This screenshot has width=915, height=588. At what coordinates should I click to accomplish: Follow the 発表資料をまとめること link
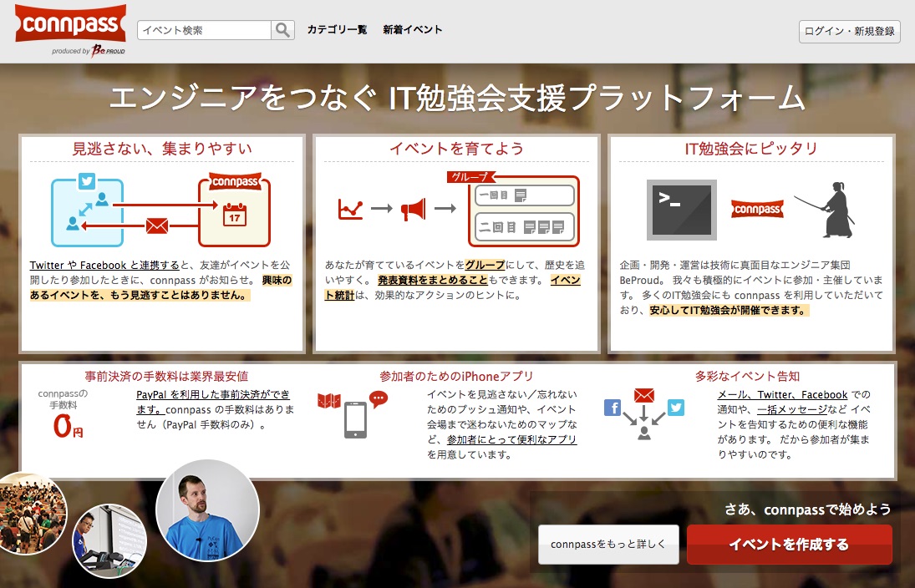432,281
